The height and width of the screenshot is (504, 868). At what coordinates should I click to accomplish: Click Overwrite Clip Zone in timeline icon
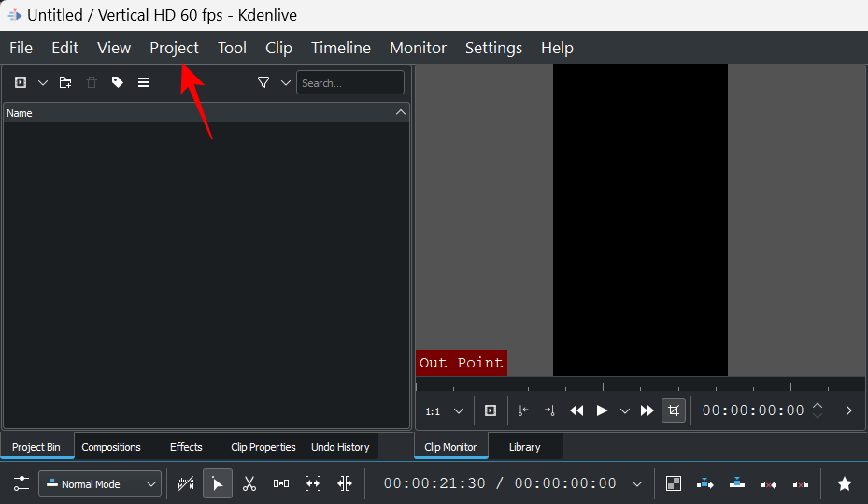(x=737, y=483)
